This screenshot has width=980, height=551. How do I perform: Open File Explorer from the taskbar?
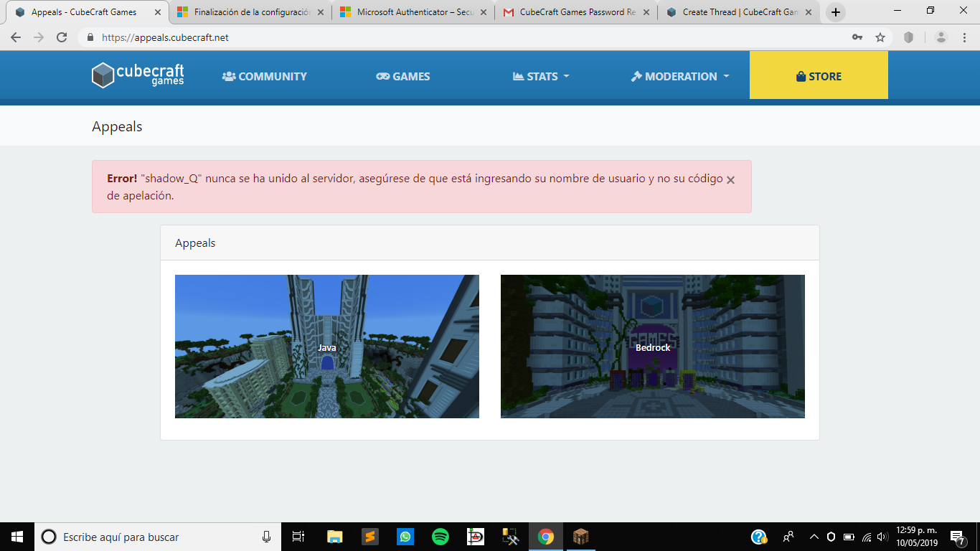tap(334, 537)
